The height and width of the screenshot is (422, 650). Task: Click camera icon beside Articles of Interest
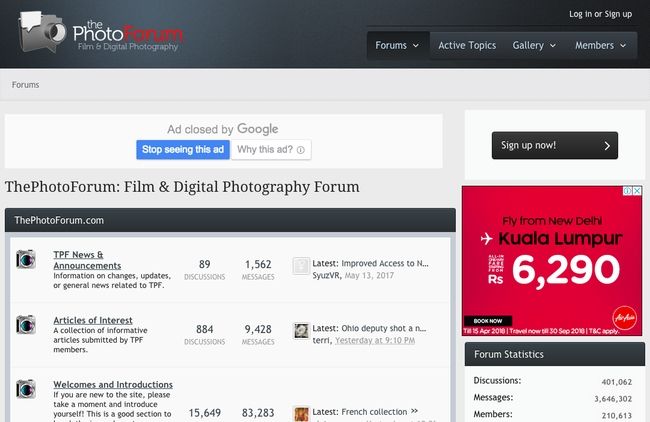pyautogui.click(x=26, y=325)
